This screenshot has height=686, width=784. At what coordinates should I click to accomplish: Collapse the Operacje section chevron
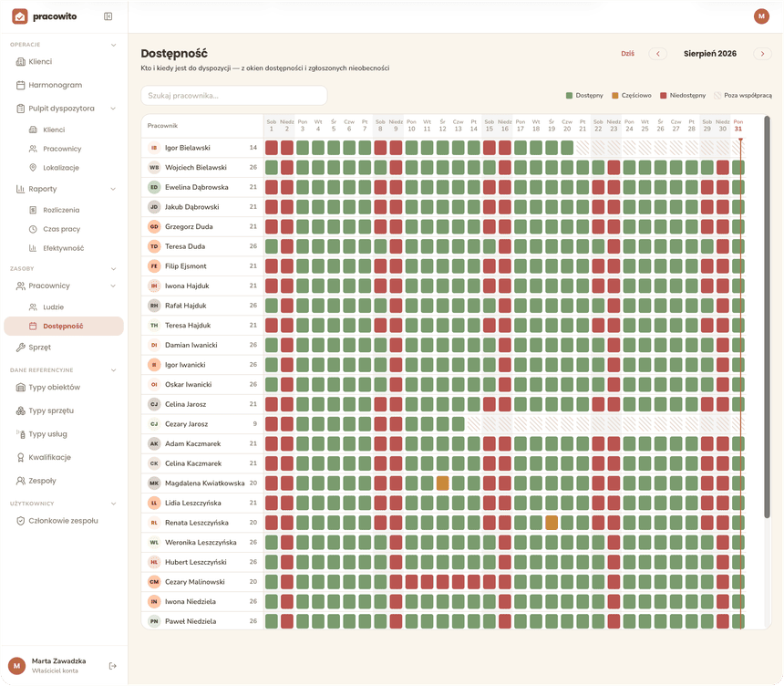(x=114, y=45)
